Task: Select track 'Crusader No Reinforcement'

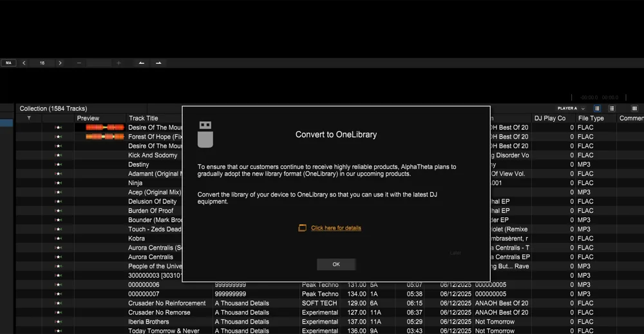Action: tap(167, 303)
